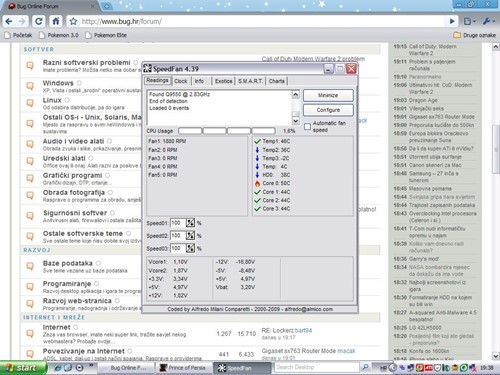Screen dimensions: 500x375
Task: Click the Search Desktop field
Action: (317, 367)
